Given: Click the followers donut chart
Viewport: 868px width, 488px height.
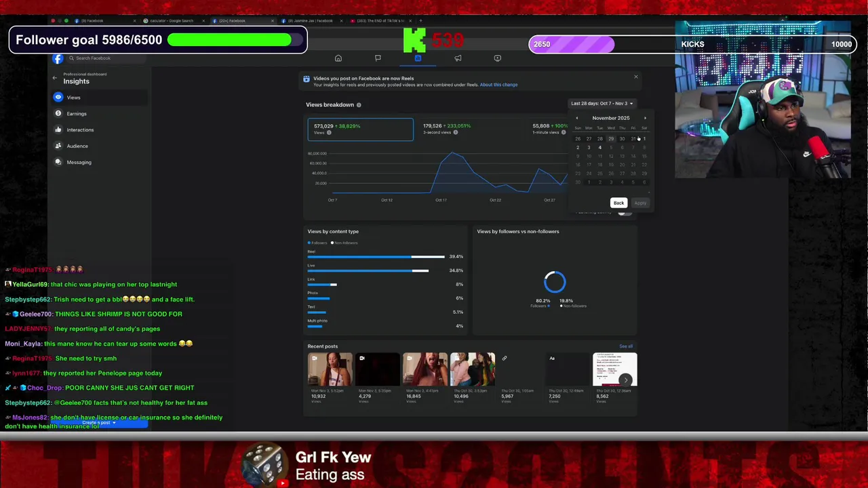Looking at the screenshot, I should [555, 283].
